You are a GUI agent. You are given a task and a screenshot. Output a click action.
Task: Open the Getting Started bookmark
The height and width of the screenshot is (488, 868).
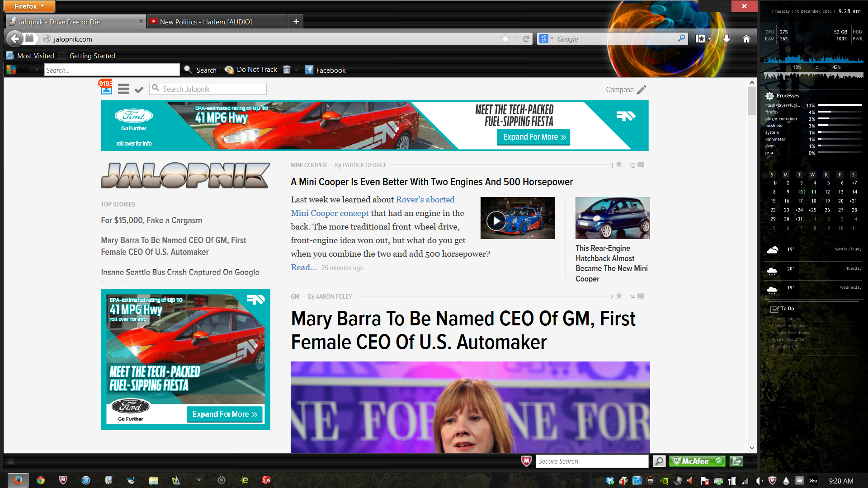(87, 56)
